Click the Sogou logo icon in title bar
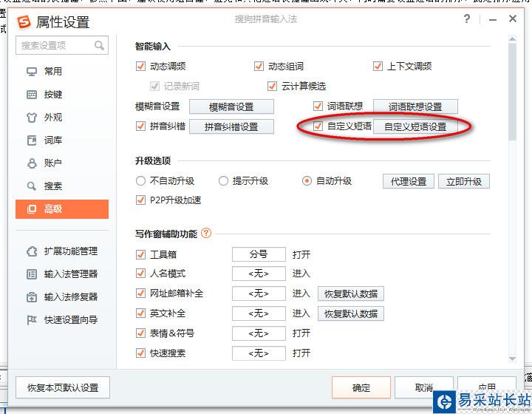The image size is (532, 414). 24,21
